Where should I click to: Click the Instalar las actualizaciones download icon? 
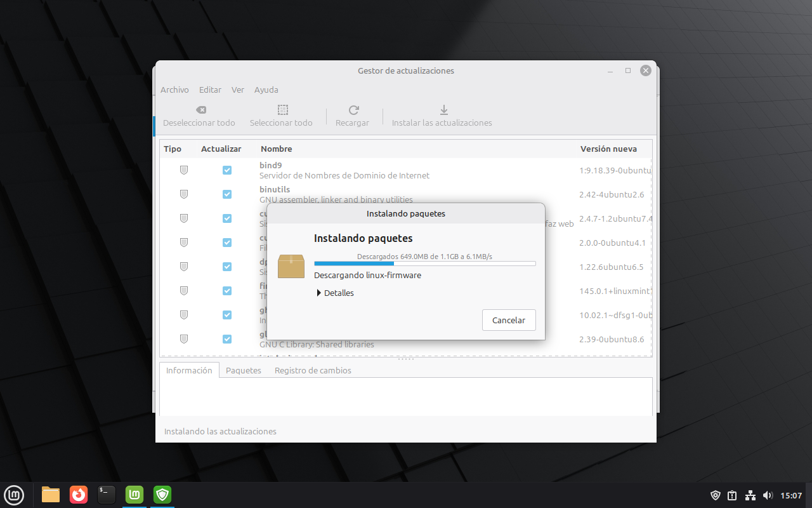coord(444,110)
